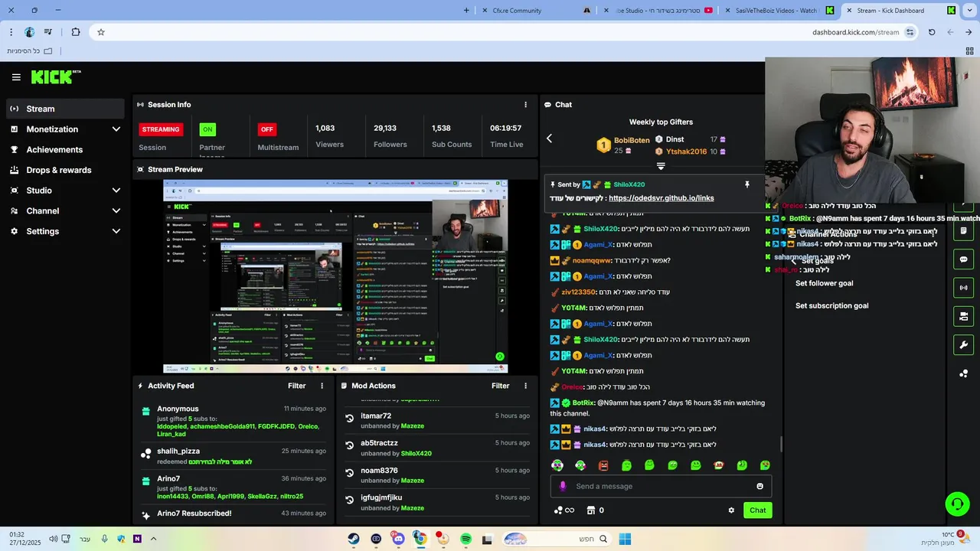Insert the first clown emote
This screenshot has height=551, width=980.
pos(557,465)
